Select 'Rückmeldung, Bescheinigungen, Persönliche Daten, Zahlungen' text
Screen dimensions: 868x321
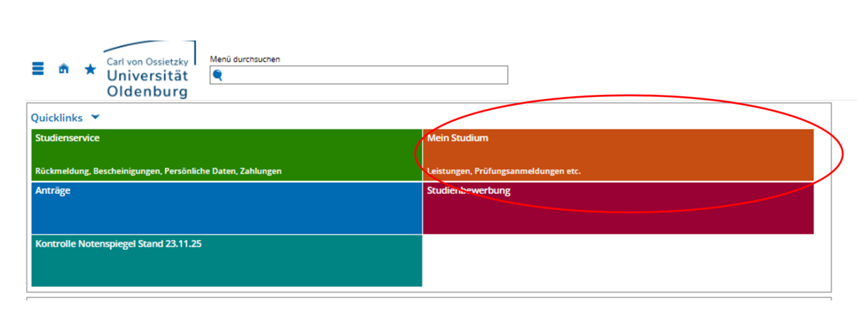(x=159, y=171)
